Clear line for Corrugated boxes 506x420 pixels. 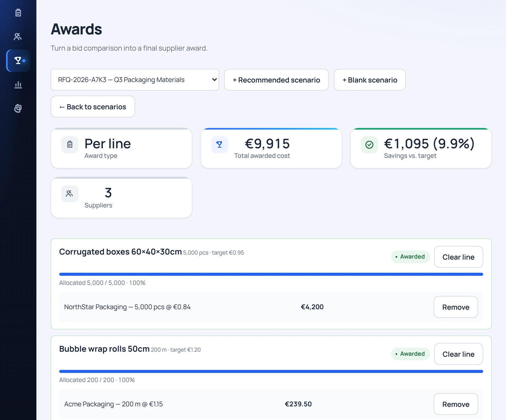[x=459, y=257]
